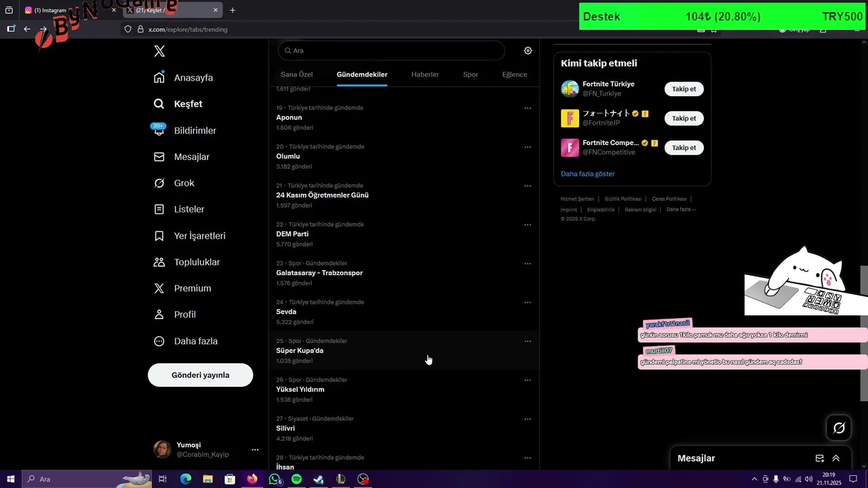Click browser address bar URL

(188, 29)
